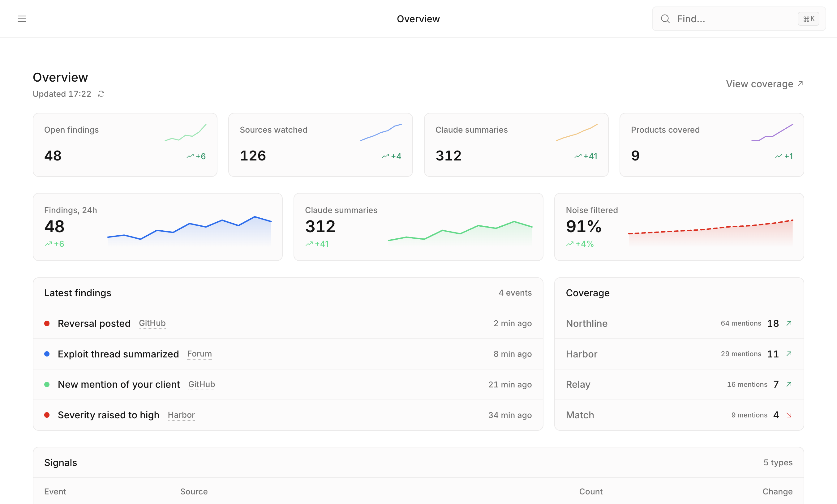Click the Match downward trend arrow
The image size is (837, 504).
pyautogui.click(x=789, y=415)
